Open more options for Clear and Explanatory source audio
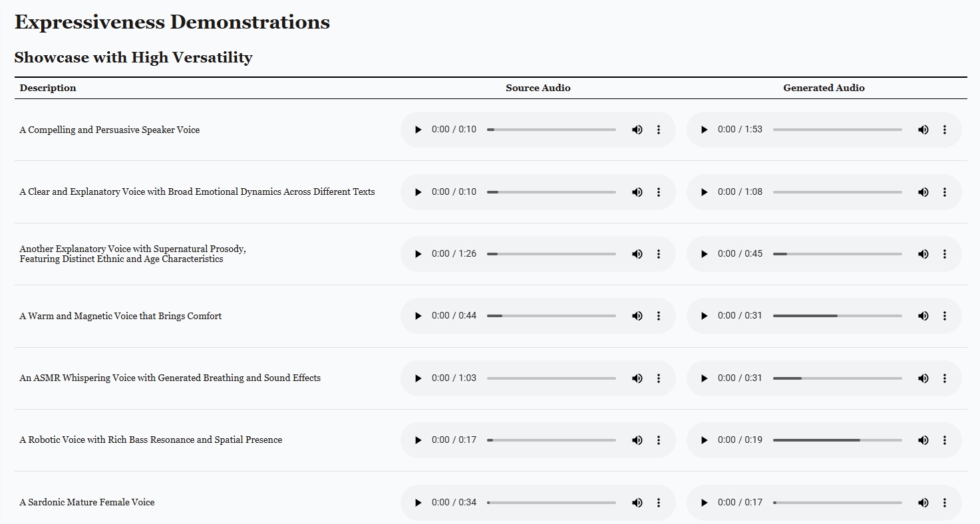The image size is (980, 524). (659, 192)
